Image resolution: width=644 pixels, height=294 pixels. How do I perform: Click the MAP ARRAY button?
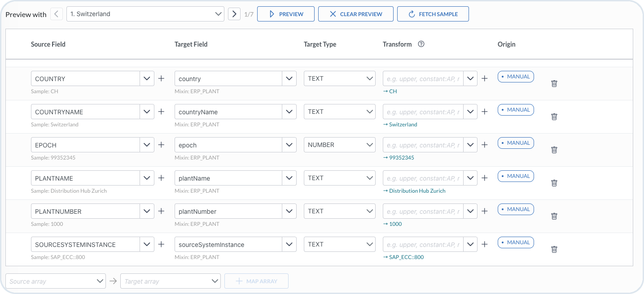point(256,281)
